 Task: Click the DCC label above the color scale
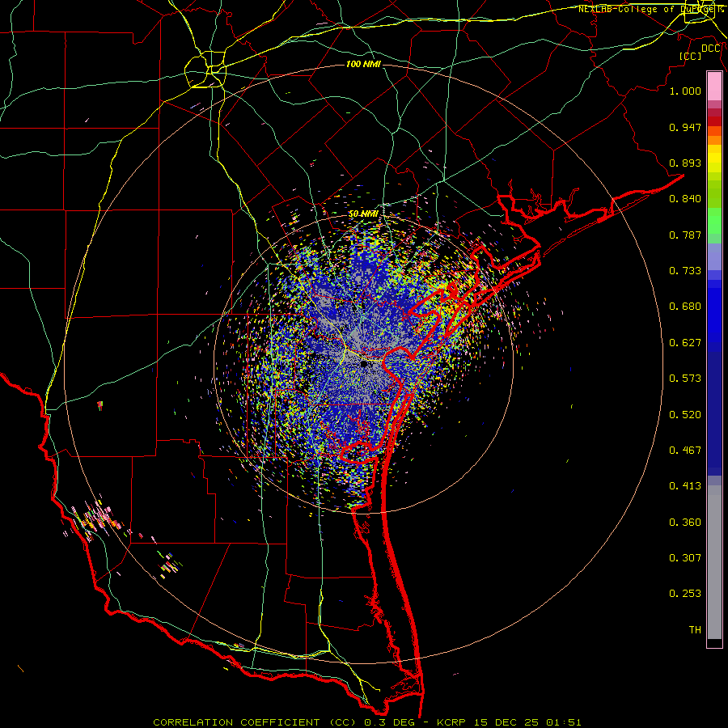[x=711, y=49]
